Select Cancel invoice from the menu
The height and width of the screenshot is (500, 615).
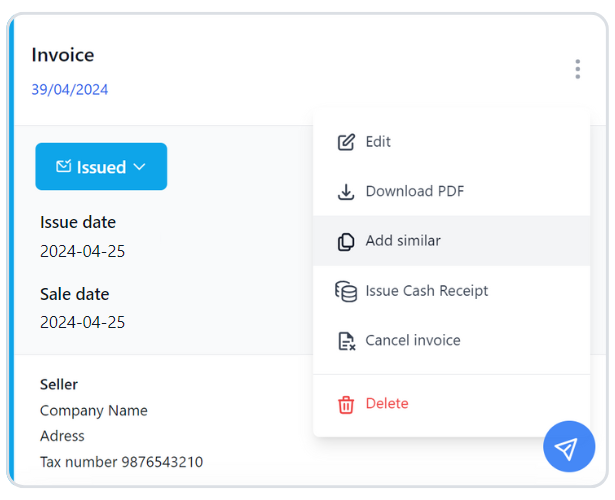412,341
